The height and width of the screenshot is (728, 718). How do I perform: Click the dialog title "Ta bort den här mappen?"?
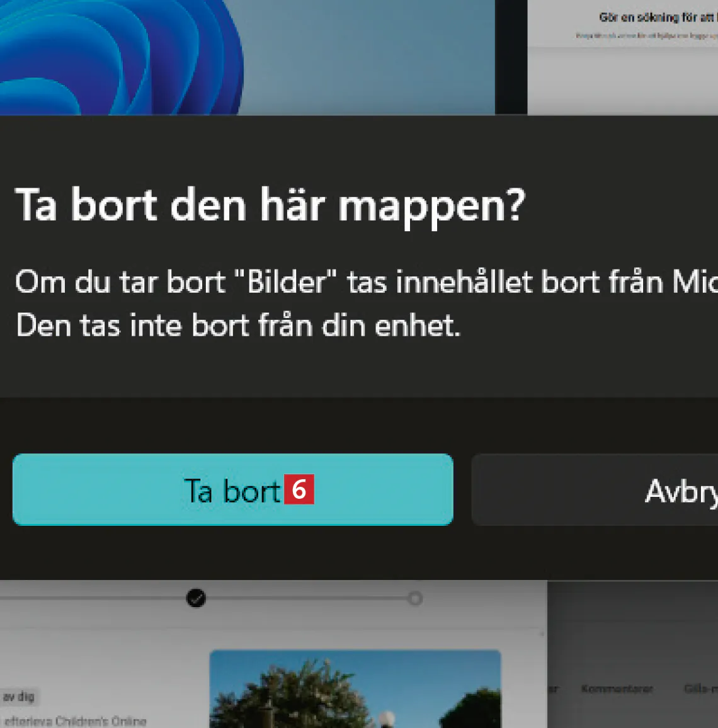tap(270, 206)
